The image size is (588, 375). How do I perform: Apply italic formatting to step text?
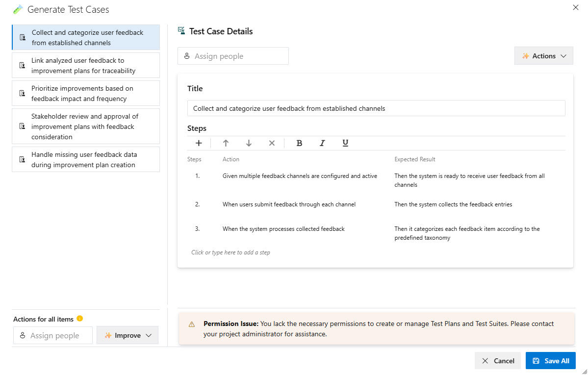(x=322, y=143)
